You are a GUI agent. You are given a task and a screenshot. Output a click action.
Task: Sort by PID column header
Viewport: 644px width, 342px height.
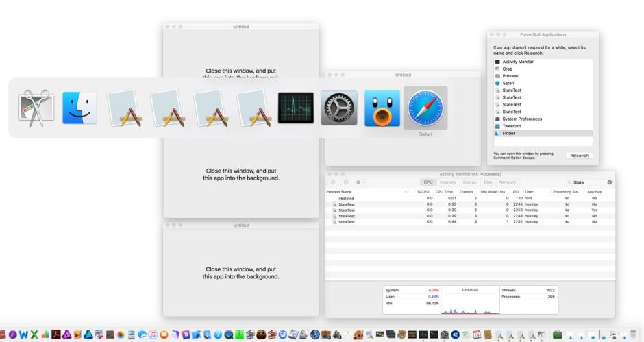tap(516, 192)
